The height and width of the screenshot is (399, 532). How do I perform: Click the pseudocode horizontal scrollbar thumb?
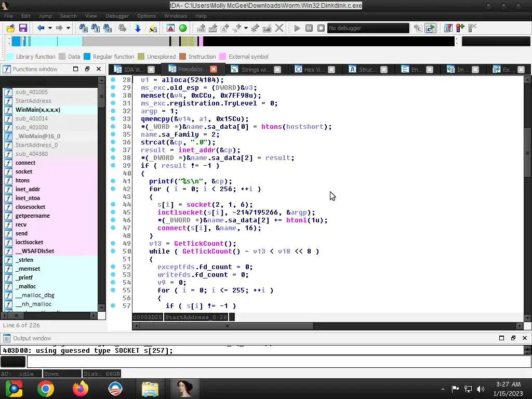coord(227,326)
